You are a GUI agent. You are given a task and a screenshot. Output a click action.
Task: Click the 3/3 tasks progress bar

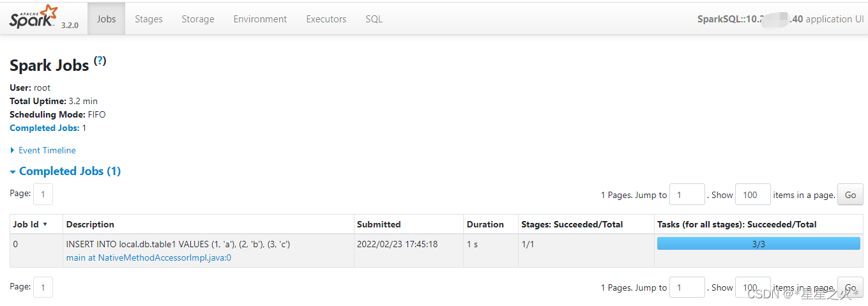coord(759,243)
